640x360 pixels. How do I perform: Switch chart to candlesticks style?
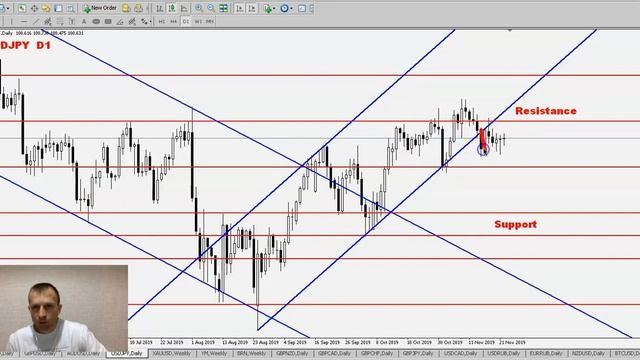tap(172, 8)
